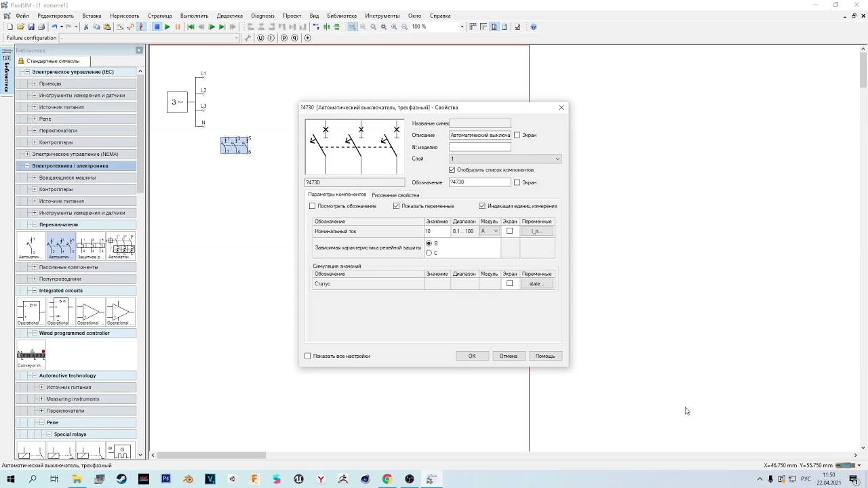Select the 'Защитное р...' library component
The width and height of the screenshot is (868, 488).
(x=90, y=247)
